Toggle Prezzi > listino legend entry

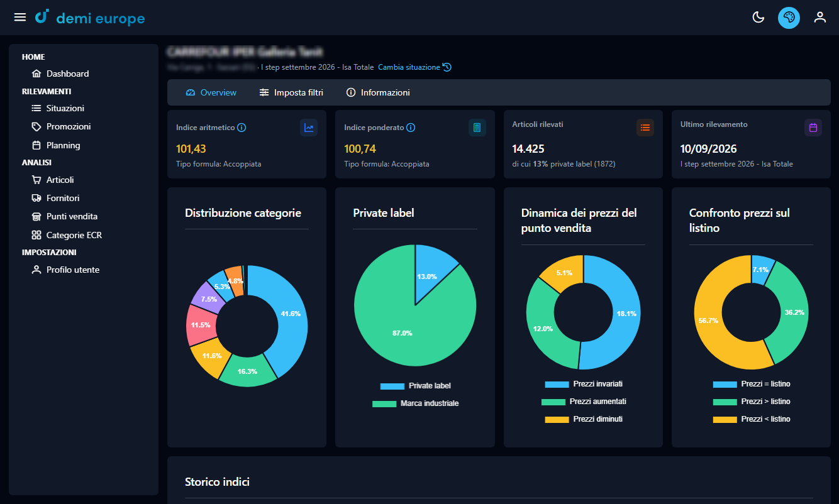(x=752, y=402)
